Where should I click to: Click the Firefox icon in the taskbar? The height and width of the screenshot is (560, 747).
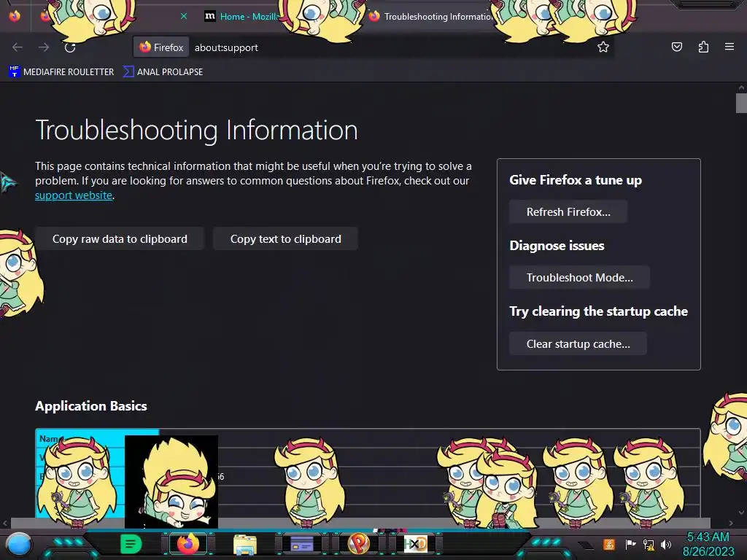(188, 544)
